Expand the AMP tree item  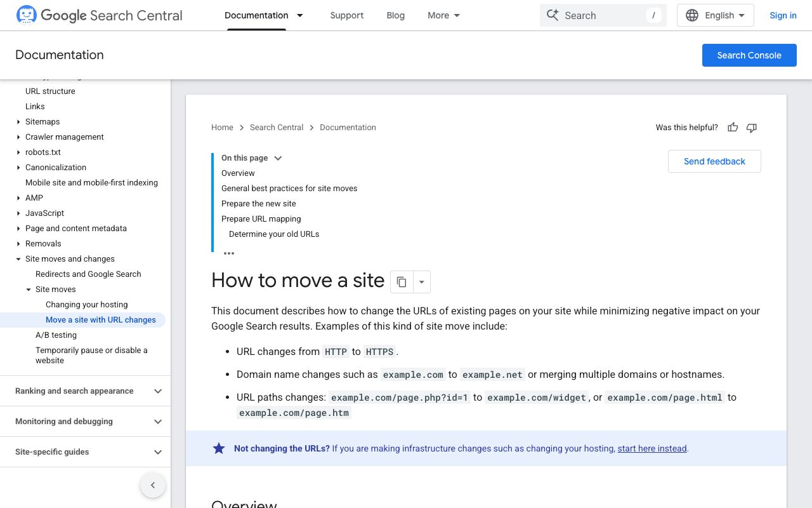[x=18, y=198]
